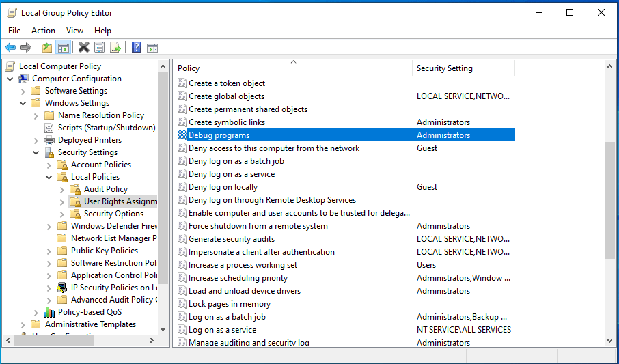Click the Up one level folder icon

click(x=46, y=47)
